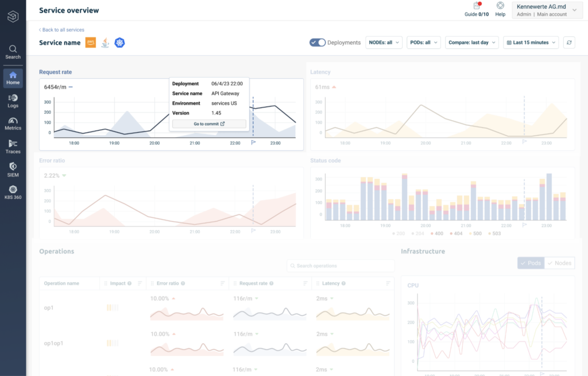Click the Kubernetes badge icon
The image size is (588, 376).
click(119, 43)
